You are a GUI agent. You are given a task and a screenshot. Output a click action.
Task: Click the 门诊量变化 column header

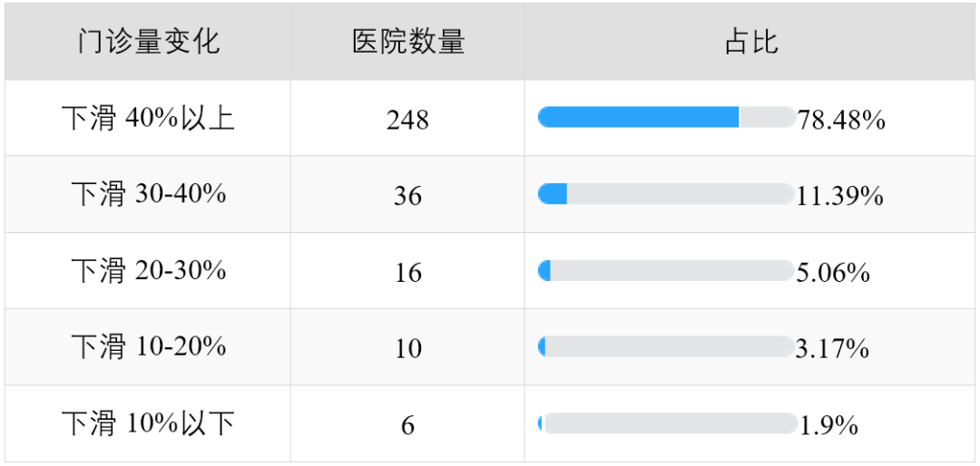(x=148, y=43)
